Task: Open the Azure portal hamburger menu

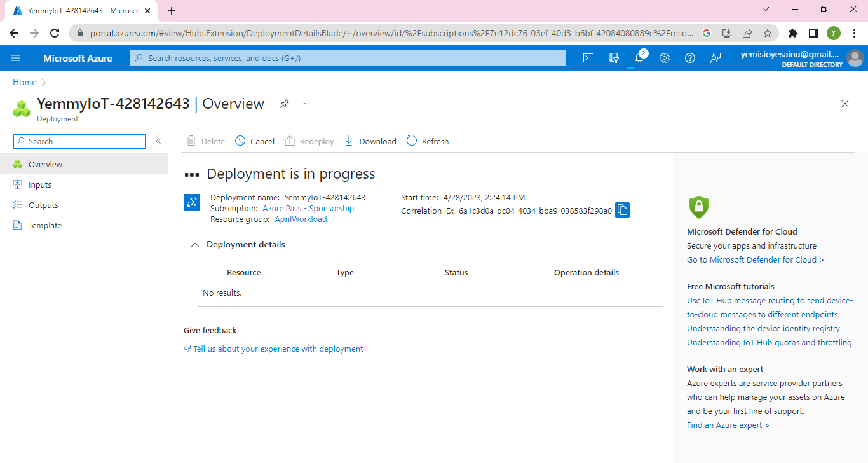Action: [x=15, y=58]
